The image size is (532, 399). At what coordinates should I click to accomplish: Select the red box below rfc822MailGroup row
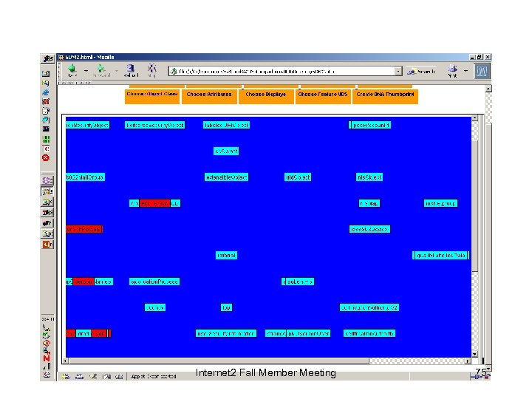(83, 229)
